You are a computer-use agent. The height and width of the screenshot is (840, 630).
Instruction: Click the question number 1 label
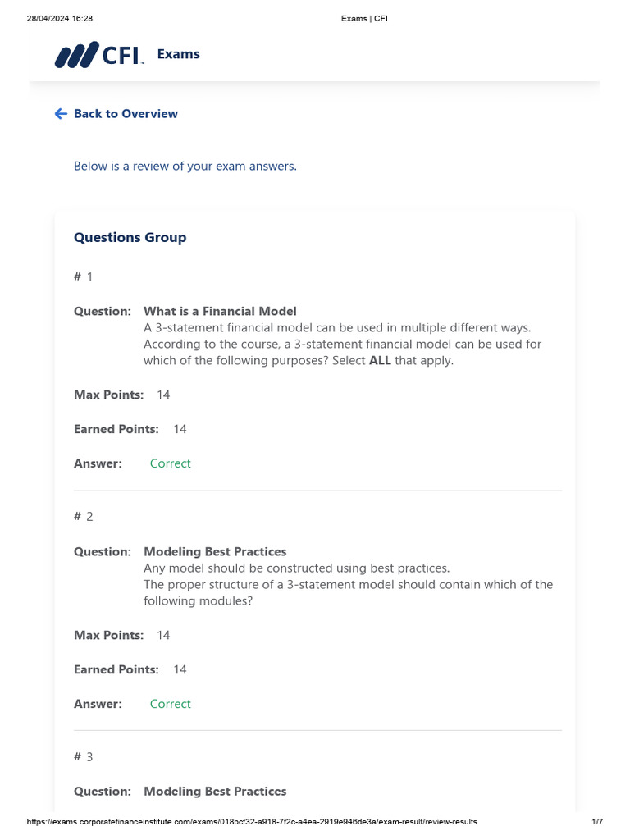(x=83, y=277)
